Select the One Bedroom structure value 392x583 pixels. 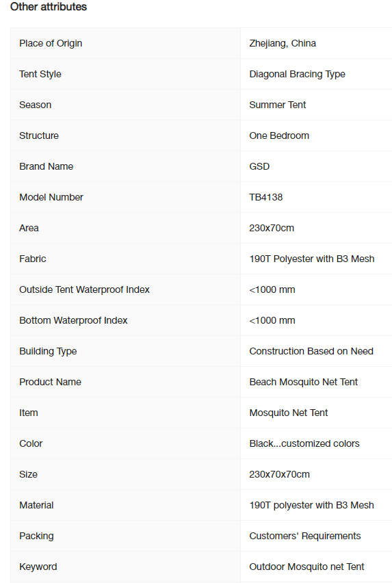coord(279,135)
